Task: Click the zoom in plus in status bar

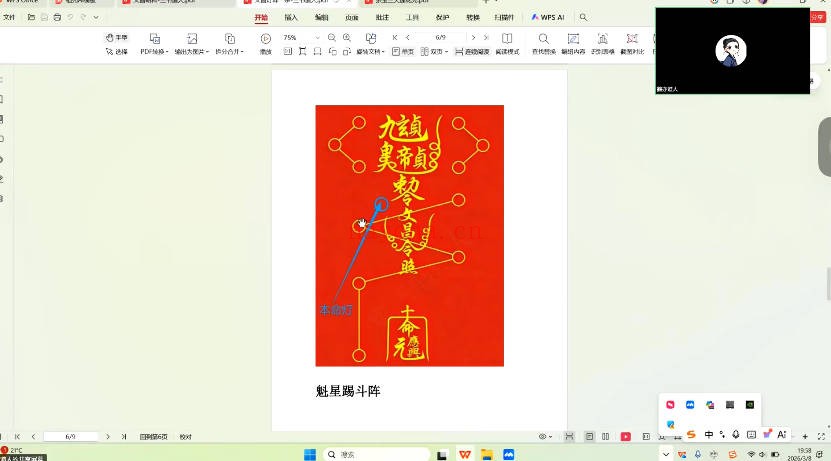Action: click(x=805, y=437)
